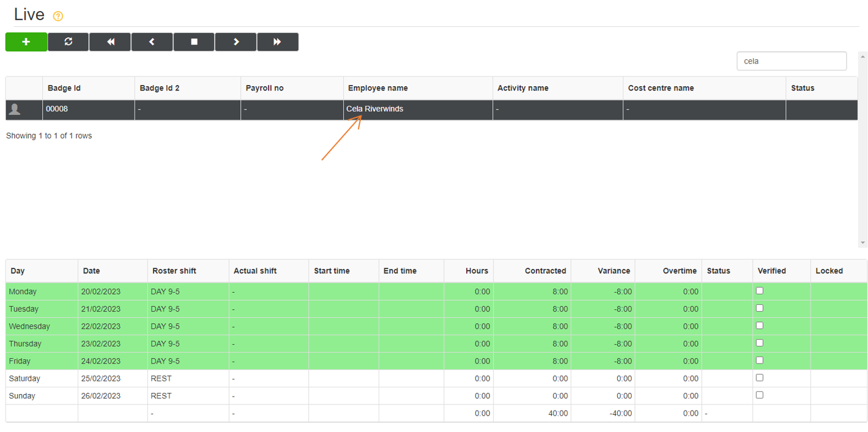Jump to last with fast-forward icon
The image size is (868, 432).
[x=277, y=42]
